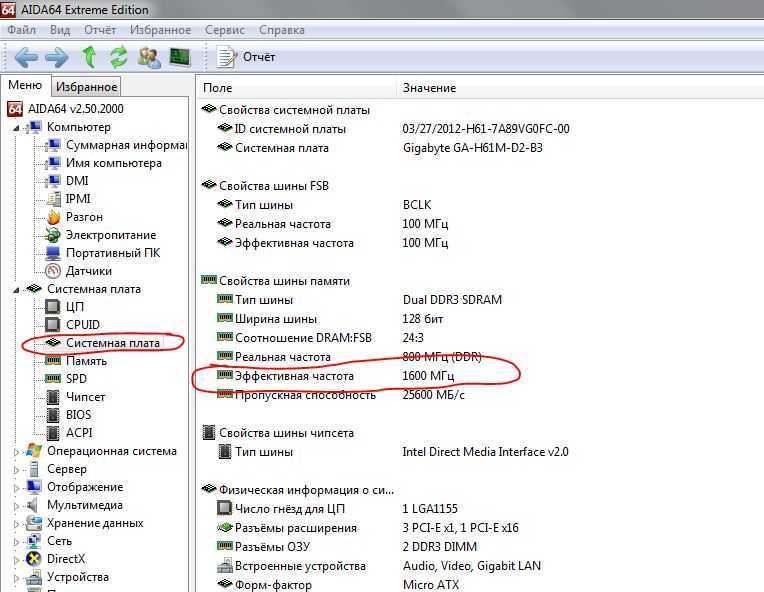Click the CPUID chip icon

tap(53, 325)
